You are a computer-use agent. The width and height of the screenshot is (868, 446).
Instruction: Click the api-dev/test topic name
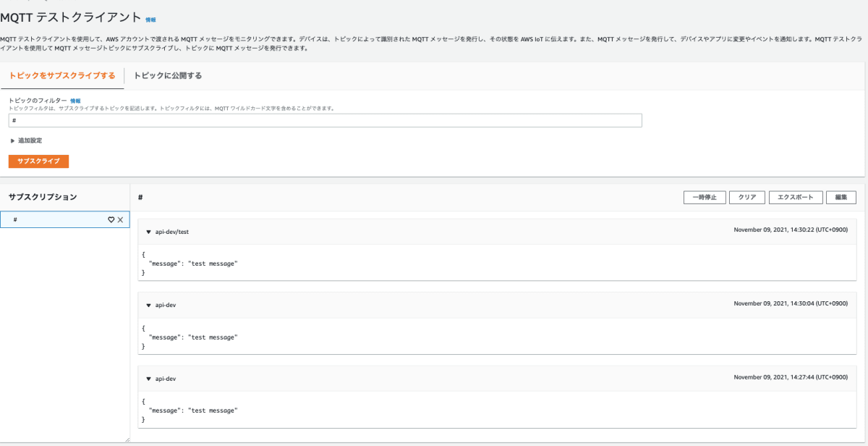tap(172, 232)
